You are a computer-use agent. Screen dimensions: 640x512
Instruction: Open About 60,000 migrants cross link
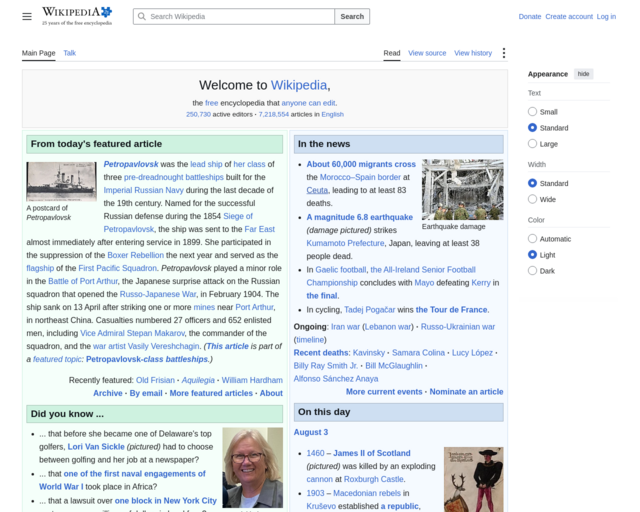coord(361,164)
